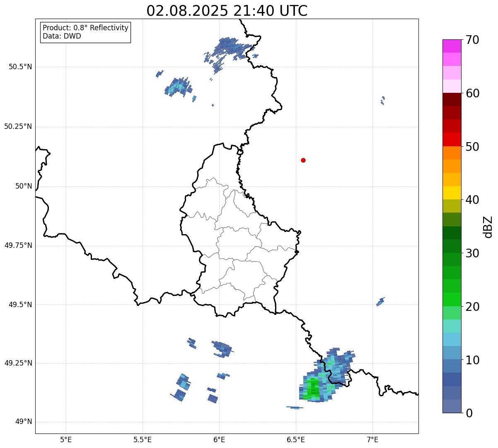Screen dimensions: 498x448
Task: Click the small radar echo near 7°E 49.5°N
Action: [x=380, y=302]
